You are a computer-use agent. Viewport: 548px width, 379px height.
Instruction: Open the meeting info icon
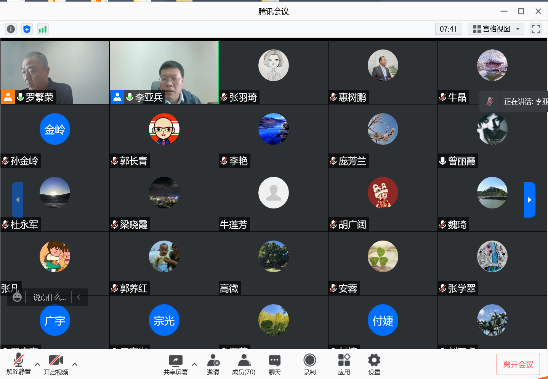pyautogui.click(x=11, y=29)
